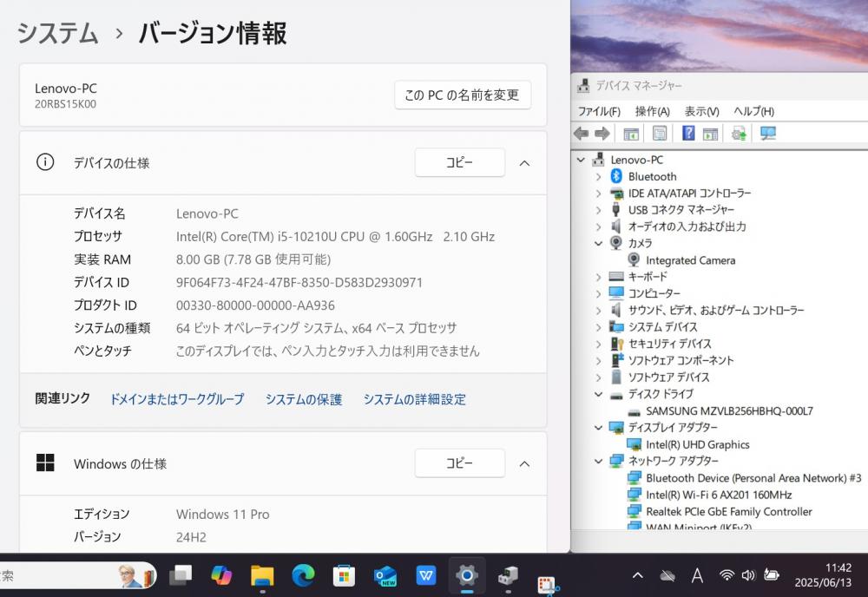
Task: Click the Forward arrow in Device Manager toolbar
Action: click(x=602, y=134)
